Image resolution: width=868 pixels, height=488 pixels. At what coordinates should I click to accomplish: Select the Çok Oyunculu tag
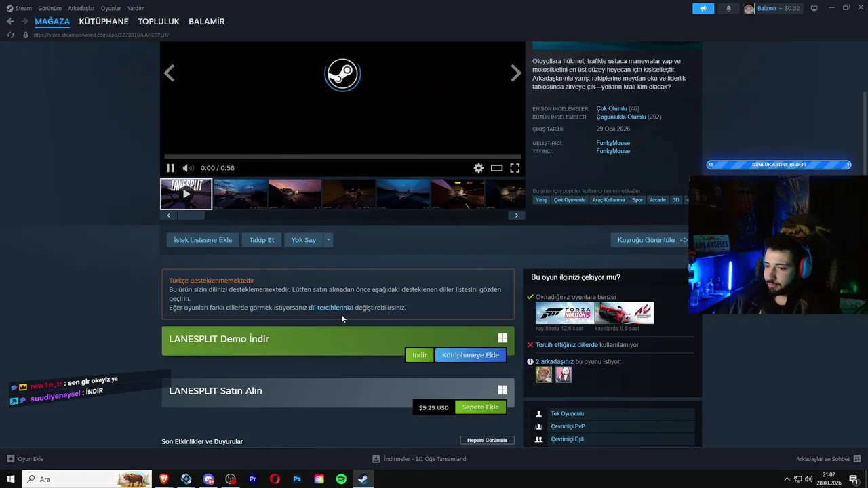pos(570,200)
